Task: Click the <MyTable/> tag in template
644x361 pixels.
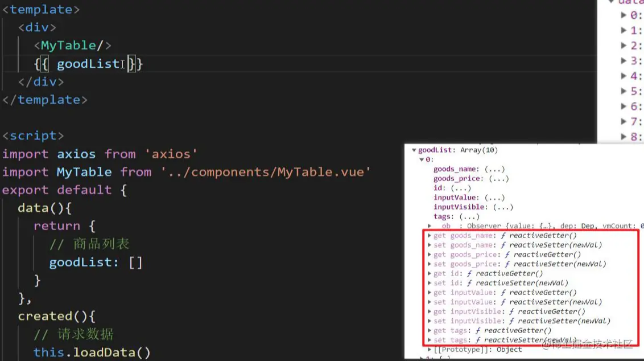Action: [73, 45]
